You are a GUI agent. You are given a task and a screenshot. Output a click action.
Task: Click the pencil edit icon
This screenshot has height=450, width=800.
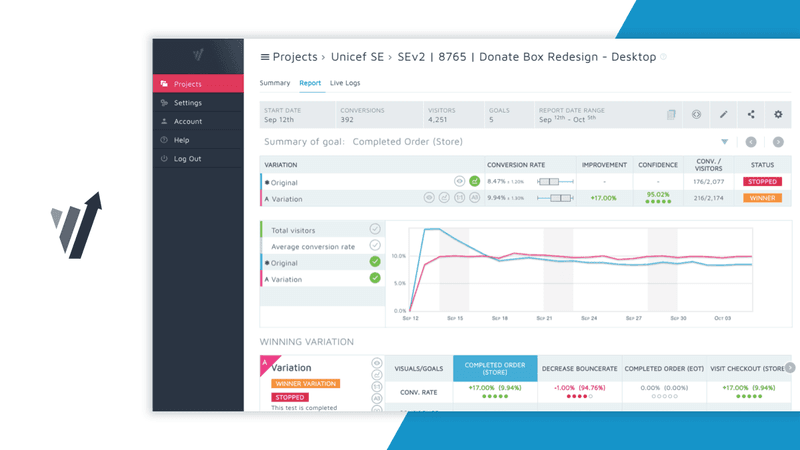pyautogui.click(x=724, y=114)
